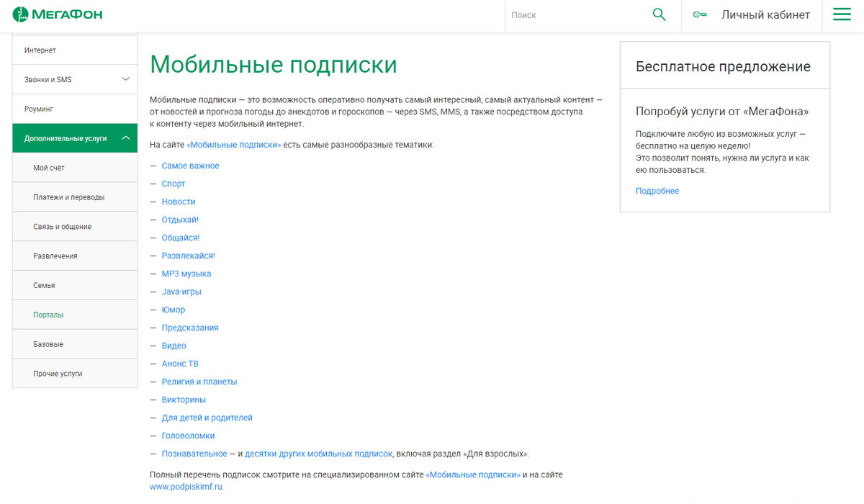Expand the Звонки и SMS chevron

point(125,79)
